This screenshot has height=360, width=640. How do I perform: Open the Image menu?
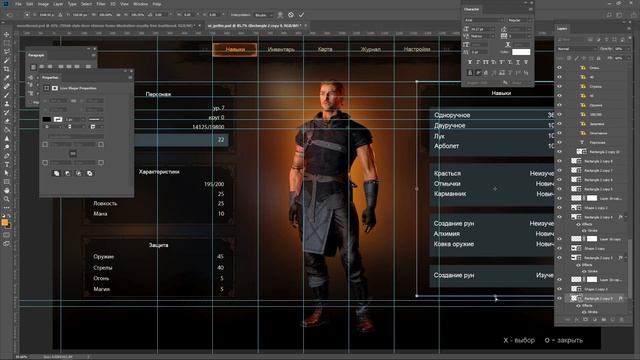(x=43, y=4)
